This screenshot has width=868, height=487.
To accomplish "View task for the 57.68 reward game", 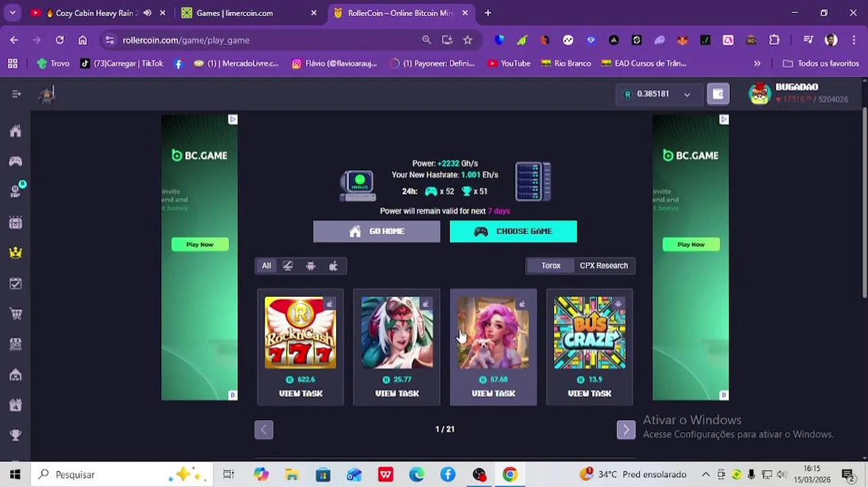I will click(493, 393).
